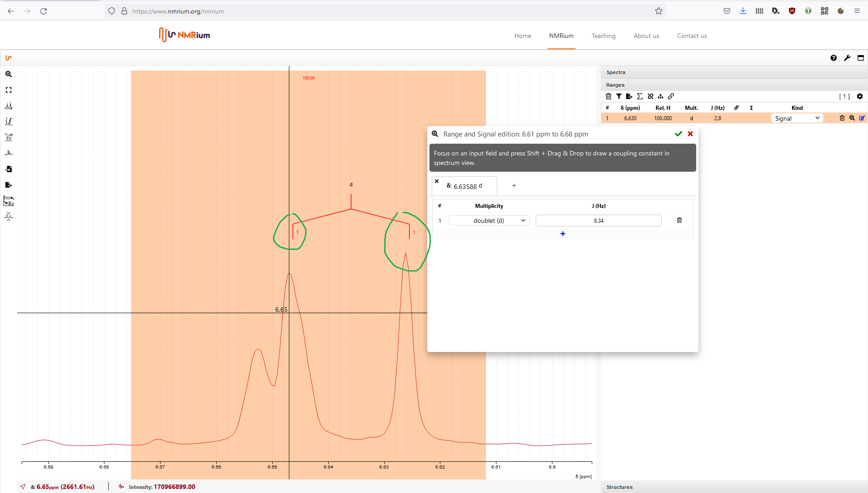This screenshot has height=493, width=868.
Task: Remove the 6.63588 signal tab
Action: point(437,181)
